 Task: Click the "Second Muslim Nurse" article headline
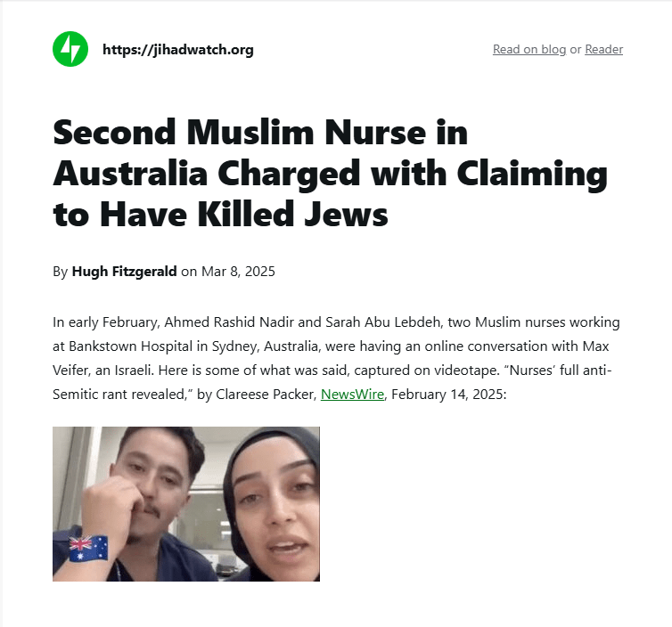(330, 173)
